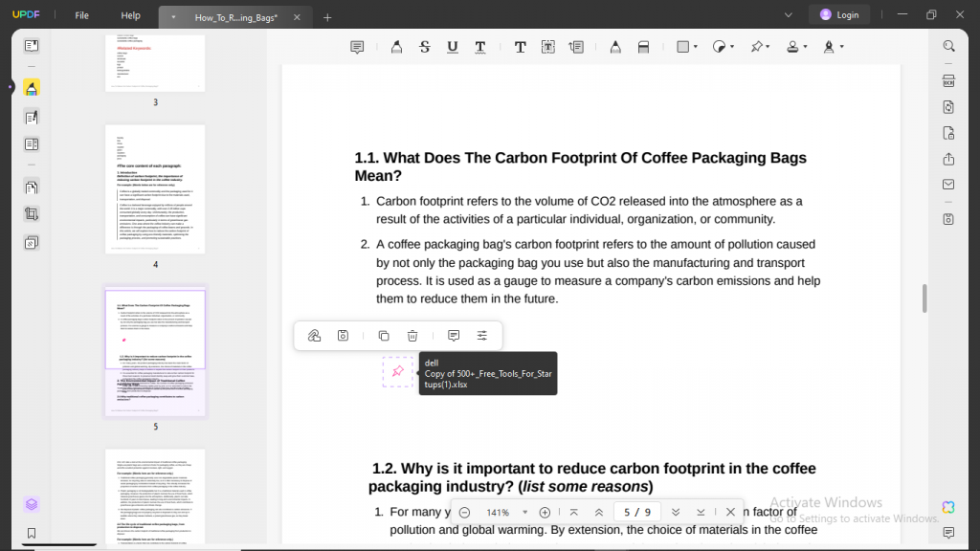Image resolution: width=980 pixels, height=551 pixels.
Task: Open UPDF AI assistant at bottom right
Action: click(x=948, y=507)
